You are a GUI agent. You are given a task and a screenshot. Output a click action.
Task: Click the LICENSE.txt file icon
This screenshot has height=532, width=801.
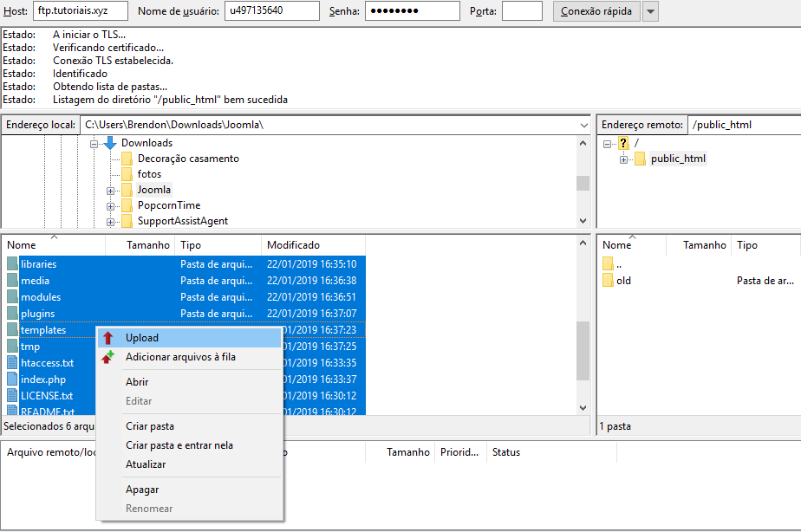13,396
